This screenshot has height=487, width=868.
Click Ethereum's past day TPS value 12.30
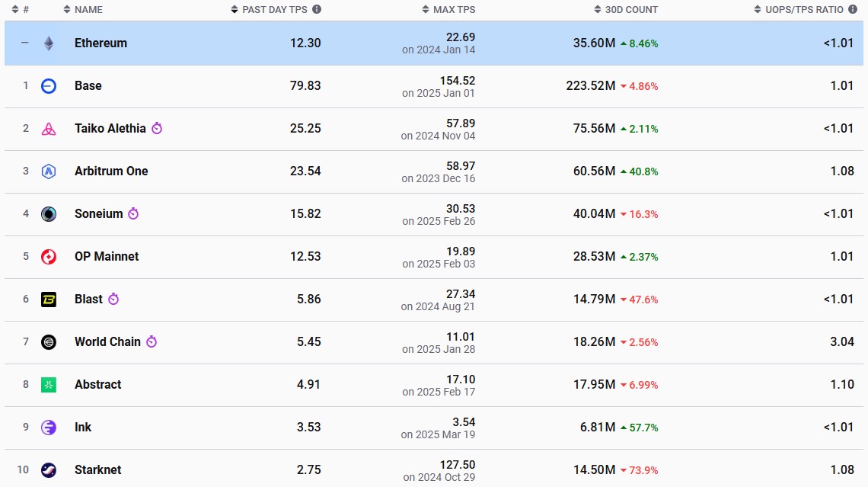(305, 43)
